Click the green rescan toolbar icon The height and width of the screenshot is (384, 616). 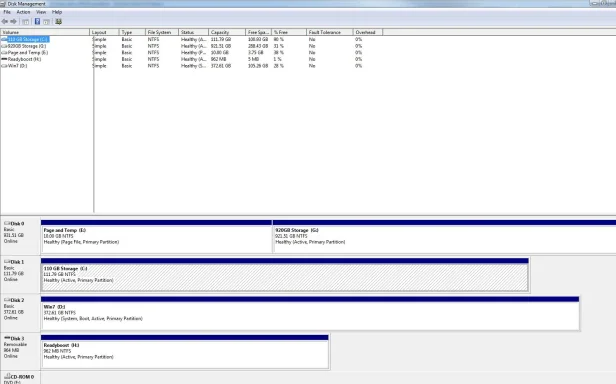coord(59,22)
